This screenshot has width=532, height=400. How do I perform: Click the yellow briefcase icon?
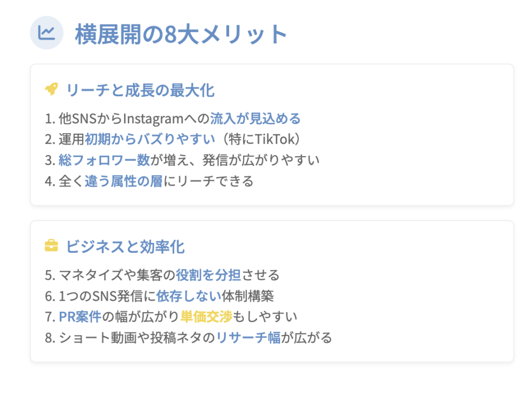51,246
